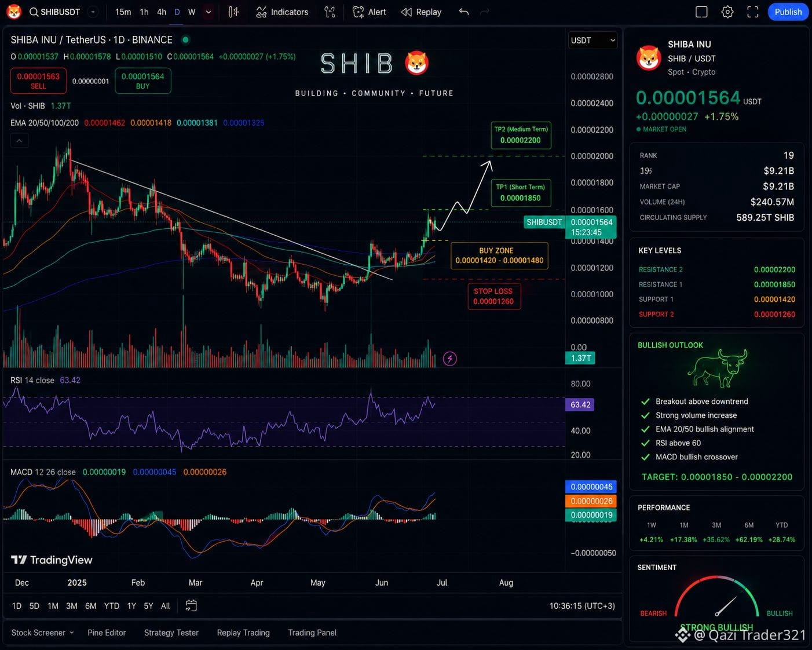Viewport: 812px width, 650px height.
Task: Open the Trading Panel tab
Action: pyautogui.click(x=312, y=633)
